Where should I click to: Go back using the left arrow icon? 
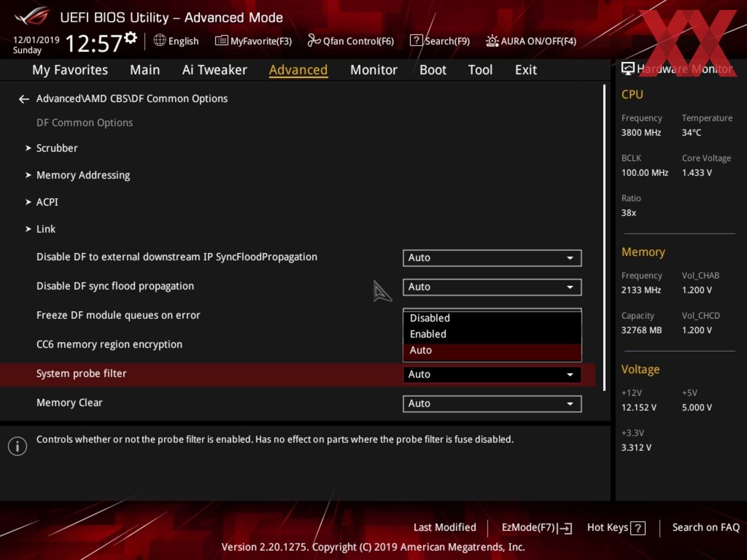pos(24,99)
